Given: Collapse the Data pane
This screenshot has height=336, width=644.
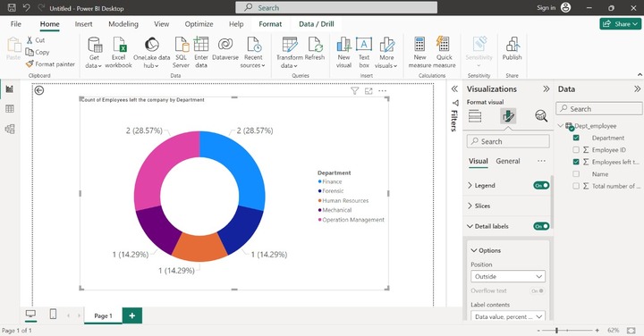Looking at the screenshot, I should click(637, 89).
